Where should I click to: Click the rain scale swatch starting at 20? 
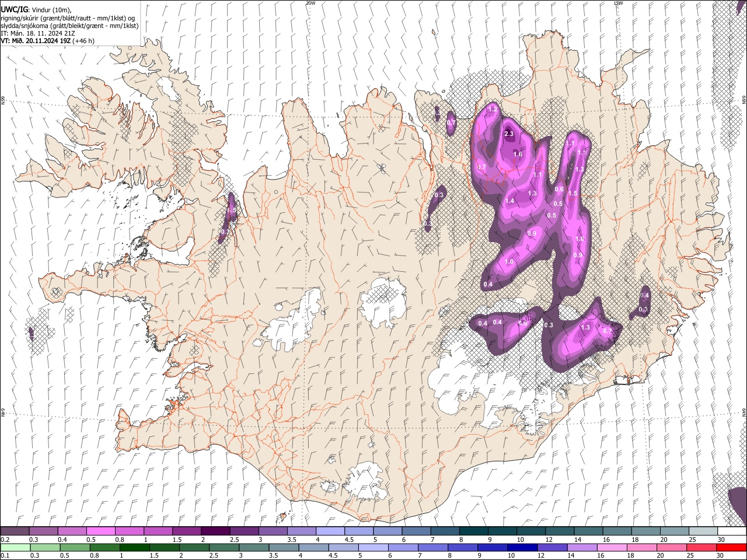[x=672, y=547]
